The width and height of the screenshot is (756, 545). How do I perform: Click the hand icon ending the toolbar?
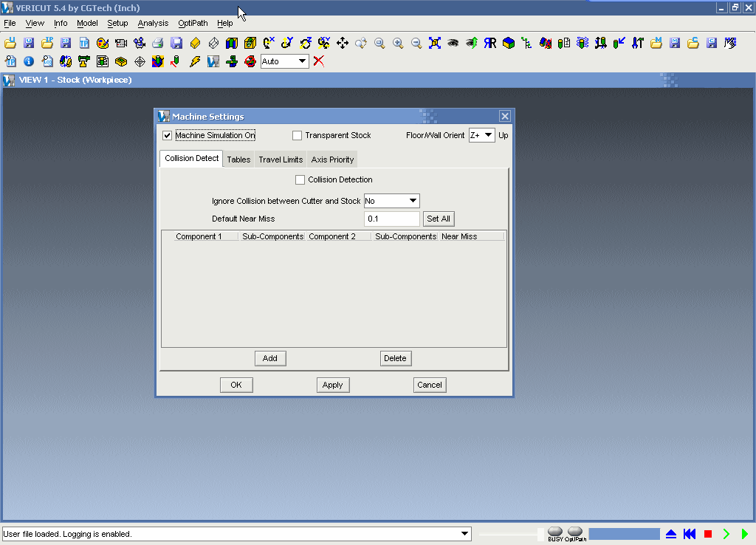point(730,43)
